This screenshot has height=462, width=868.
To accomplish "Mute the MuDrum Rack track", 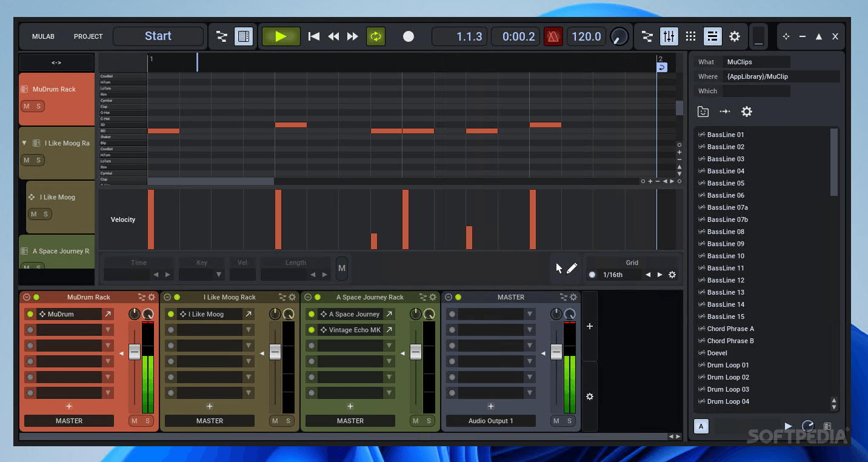I will pyautogui.click(x=26, y=107).
